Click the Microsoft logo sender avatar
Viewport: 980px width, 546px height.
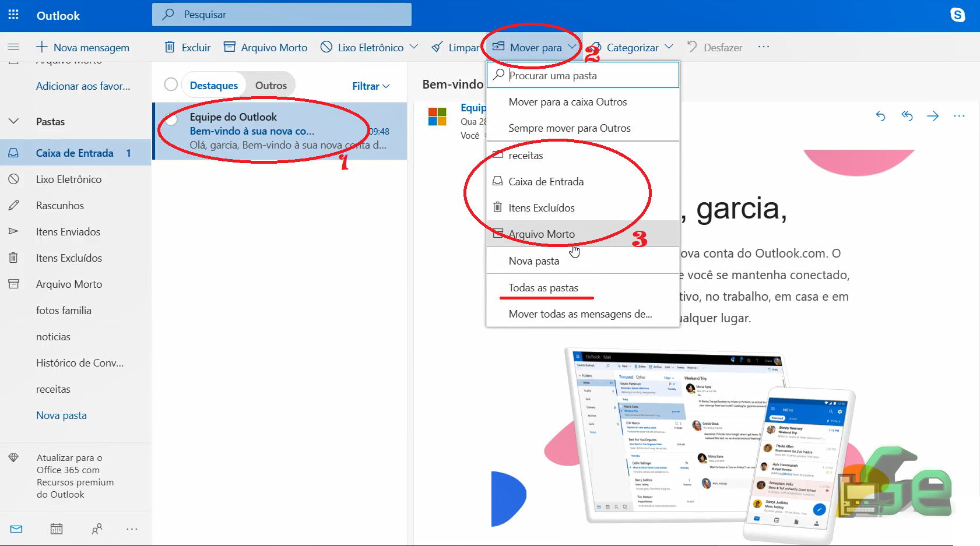click(x=437, y=116)
